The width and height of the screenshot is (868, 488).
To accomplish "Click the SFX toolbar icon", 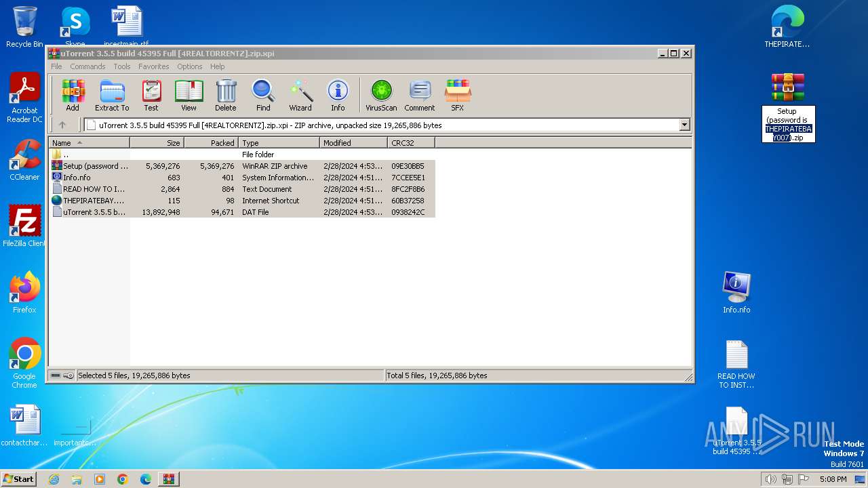I will [458, 96].
